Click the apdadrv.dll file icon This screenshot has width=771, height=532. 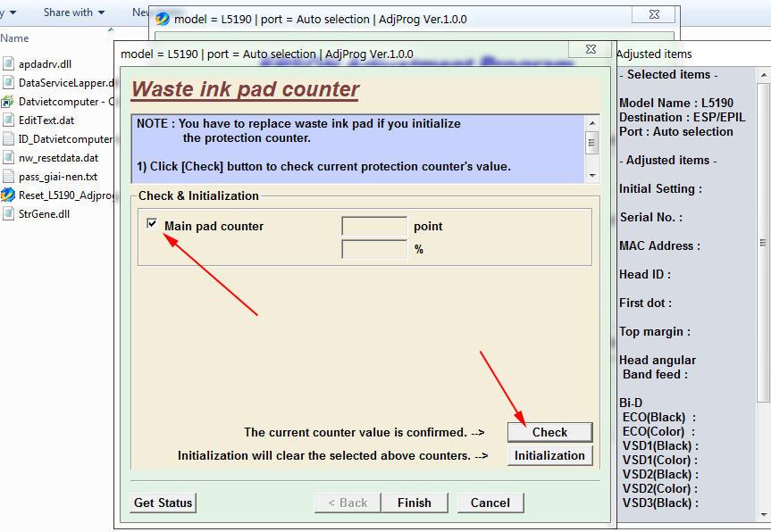pyautogui.click(x=8, y=64)
